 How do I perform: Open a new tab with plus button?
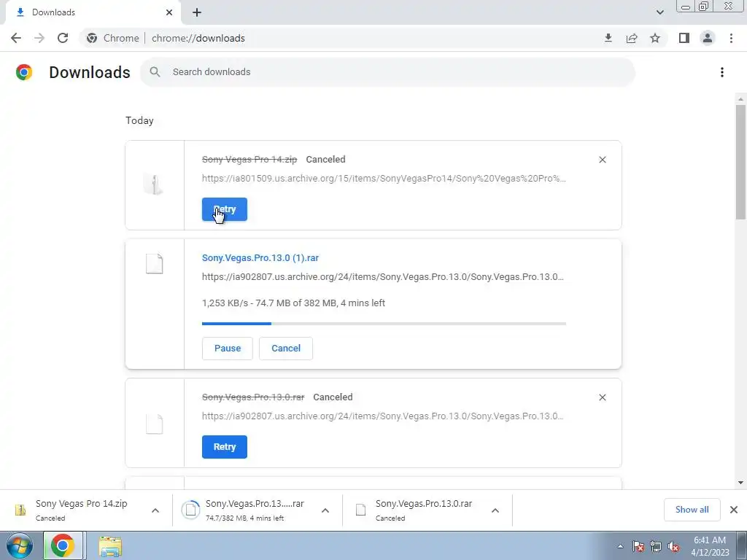[197, 12]
